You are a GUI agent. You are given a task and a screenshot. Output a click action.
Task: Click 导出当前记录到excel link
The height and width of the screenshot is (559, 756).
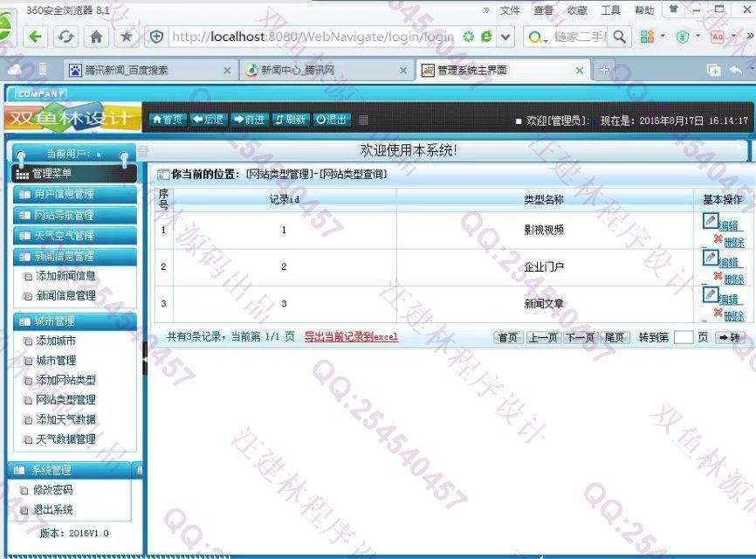coord(351,336)
